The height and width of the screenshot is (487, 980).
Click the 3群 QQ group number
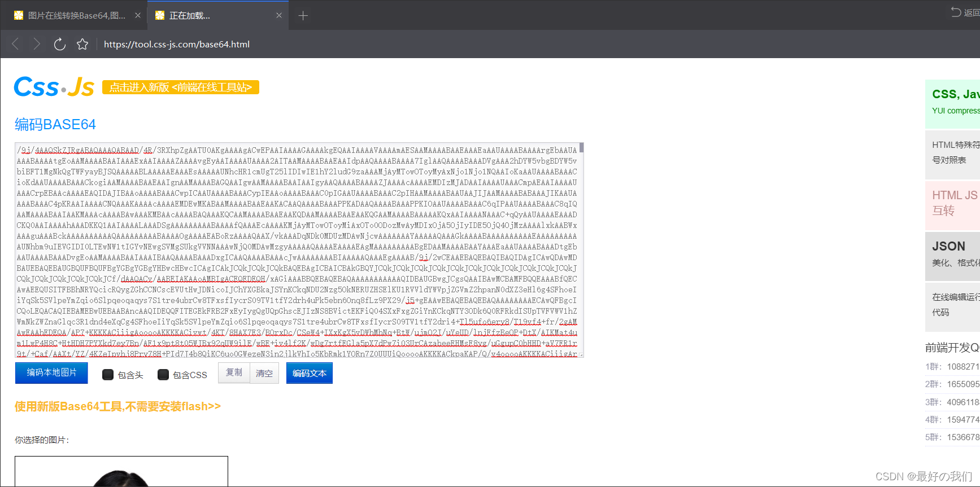pos(963,402)
